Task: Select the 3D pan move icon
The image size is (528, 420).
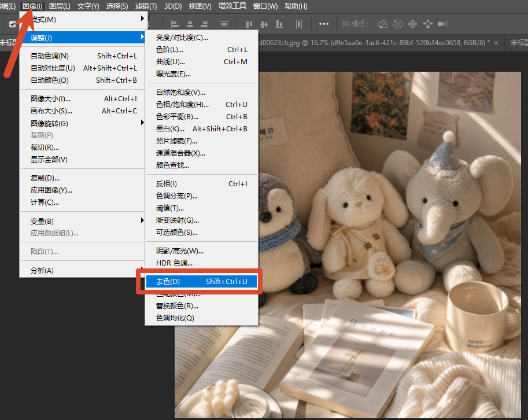Action: click(x=412, y=24)
